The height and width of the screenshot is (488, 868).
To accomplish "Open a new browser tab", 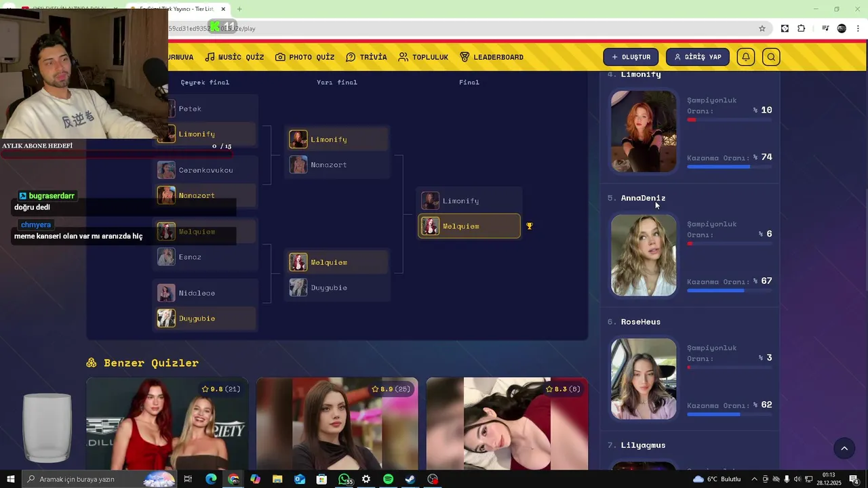I will coord(239,9).
